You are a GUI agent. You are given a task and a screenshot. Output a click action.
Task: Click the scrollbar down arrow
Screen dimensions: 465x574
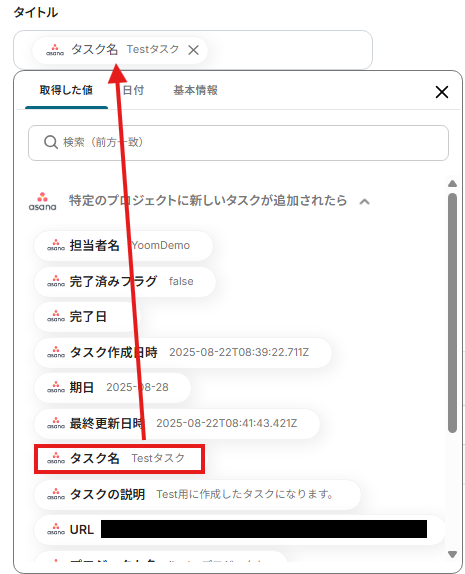coord(453,555)
